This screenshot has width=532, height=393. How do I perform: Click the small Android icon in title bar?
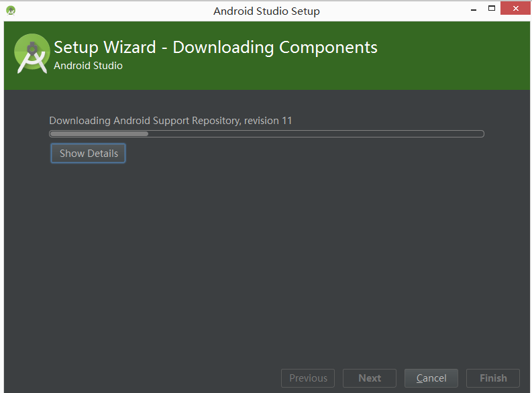pyautogui.click(x=11, y=10)
